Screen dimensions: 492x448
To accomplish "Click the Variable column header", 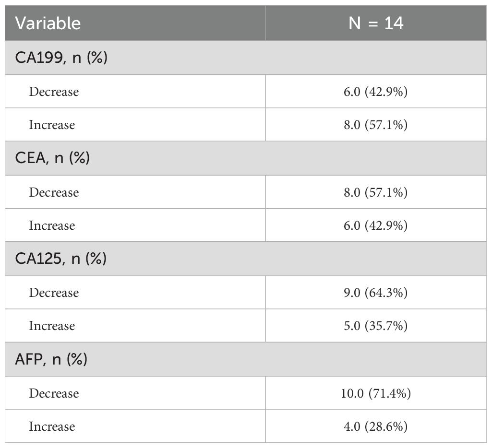I will [x=48, y=23].
